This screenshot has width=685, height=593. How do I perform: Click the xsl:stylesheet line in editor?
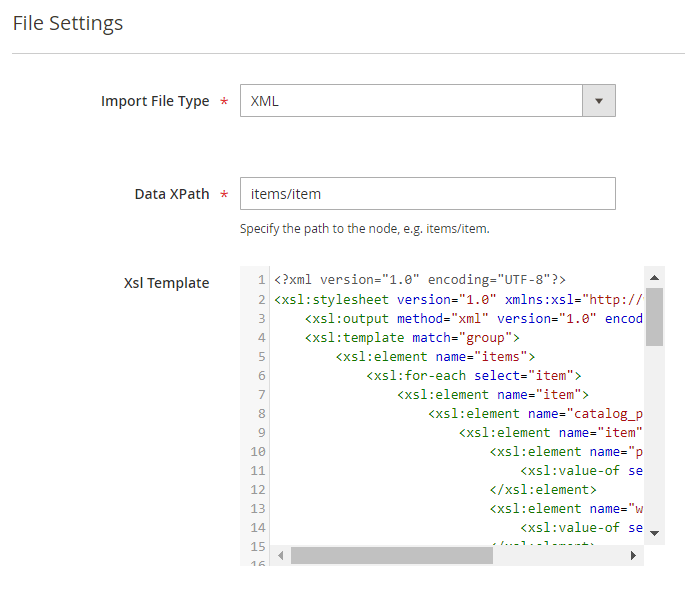tap(458, 300)
